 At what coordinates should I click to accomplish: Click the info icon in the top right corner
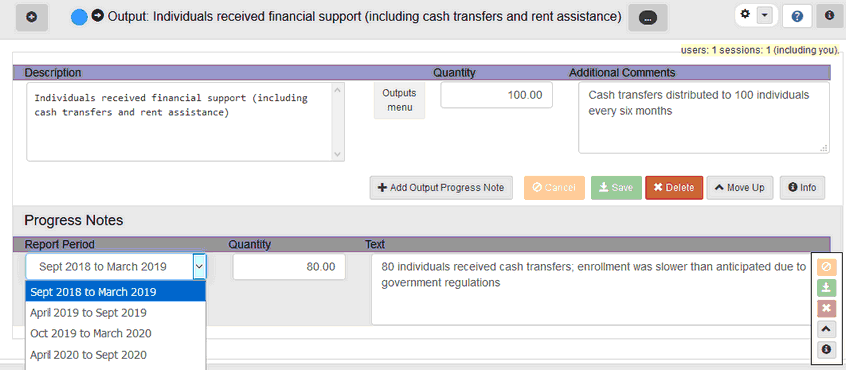point(829,16)
